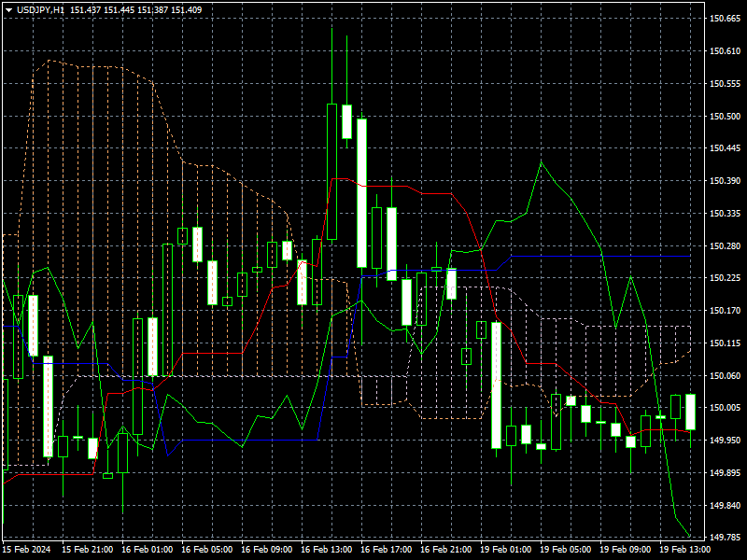This screenshot has width=747, height=560.
Task: Select the 19 Feb 01:00 time label
Action: click(507, 550)
